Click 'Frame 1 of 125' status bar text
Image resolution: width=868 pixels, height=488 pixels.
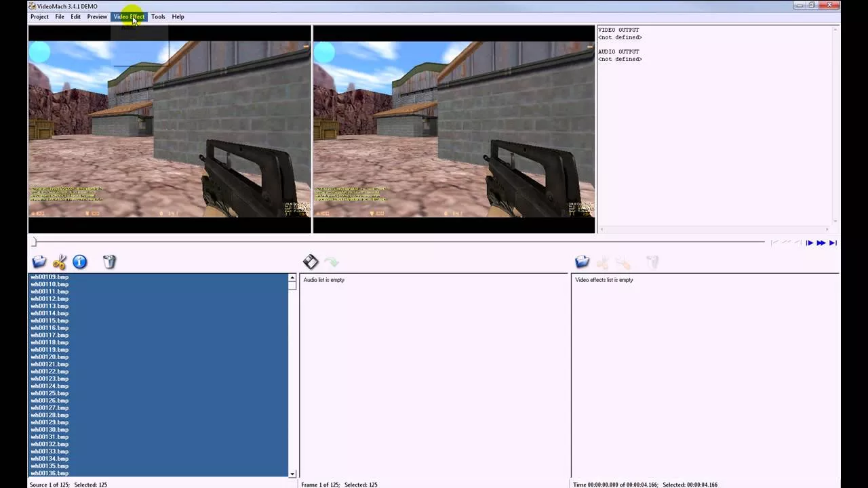(321, 485)
